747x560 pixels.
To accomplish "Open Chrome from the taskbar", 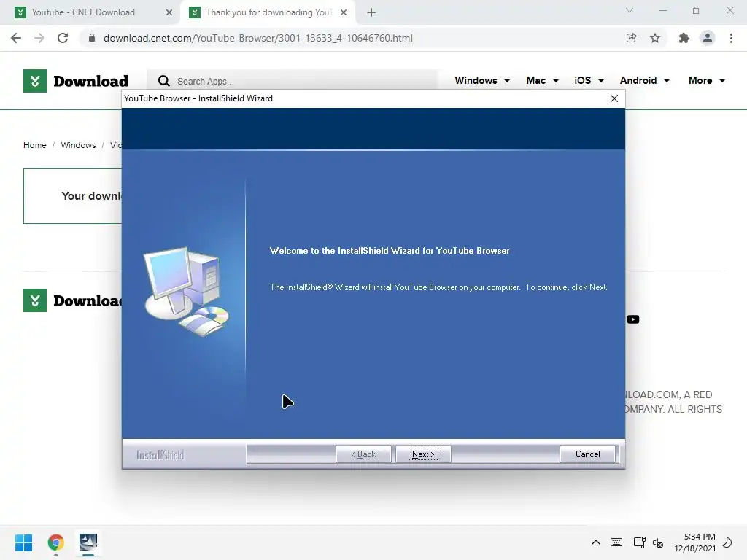I will tap(55, 542).
